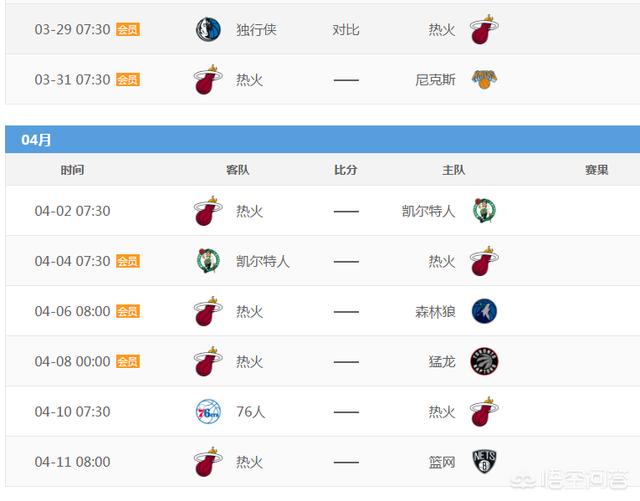Click the 时间 column header
Image resolution: width=640 pixels, height=501 pixels.
(72, 170)
